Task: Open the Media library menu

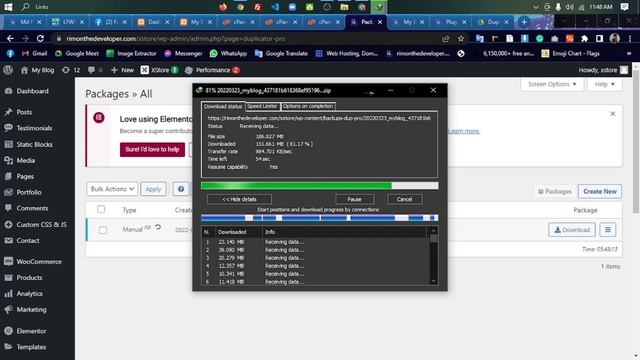Action: pyautogui.click(x=20, y=160)
